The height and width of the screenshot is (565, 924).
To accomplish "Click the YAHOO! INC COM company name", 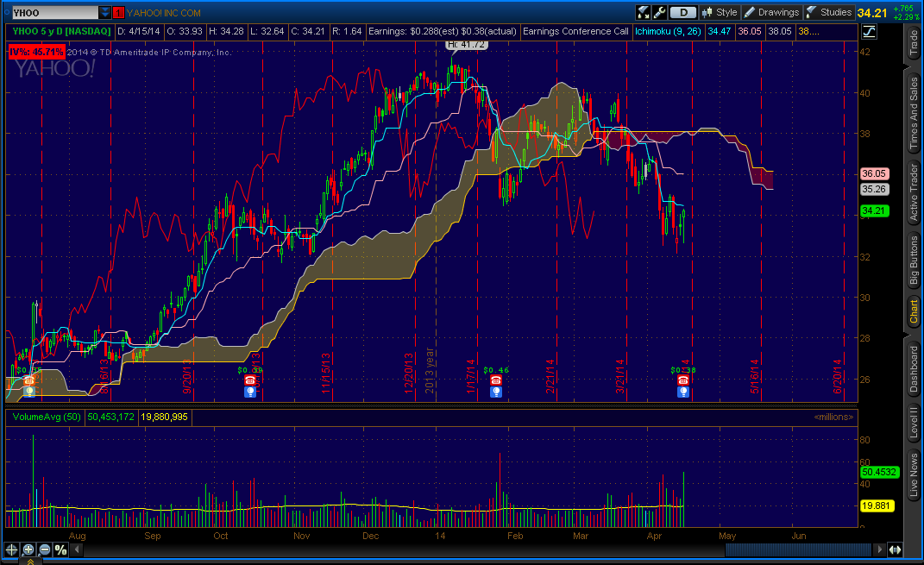I will (x=163, y=13).
